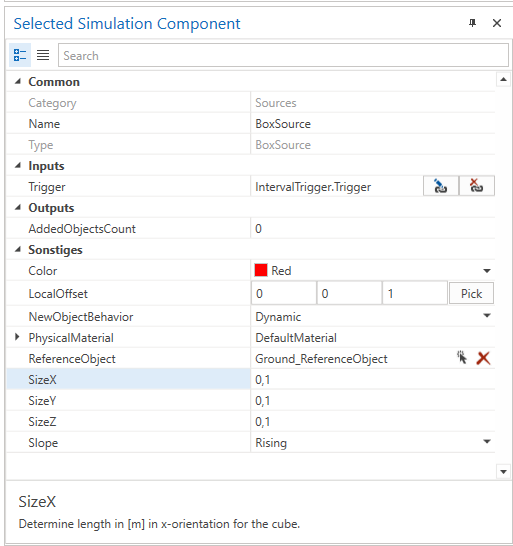Image resolution: width=513 pixels, height=546 pixels.
Task: Clear the ReferenceObject with the red X
Action: (483, 358)
